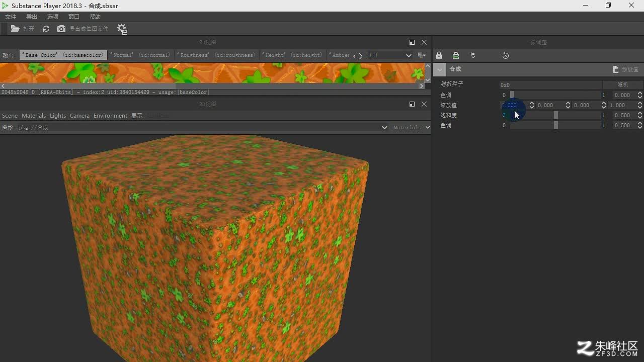Click the 打开 open folder icon
Viewport: 644px width, 362px height.
pos(15,29)
